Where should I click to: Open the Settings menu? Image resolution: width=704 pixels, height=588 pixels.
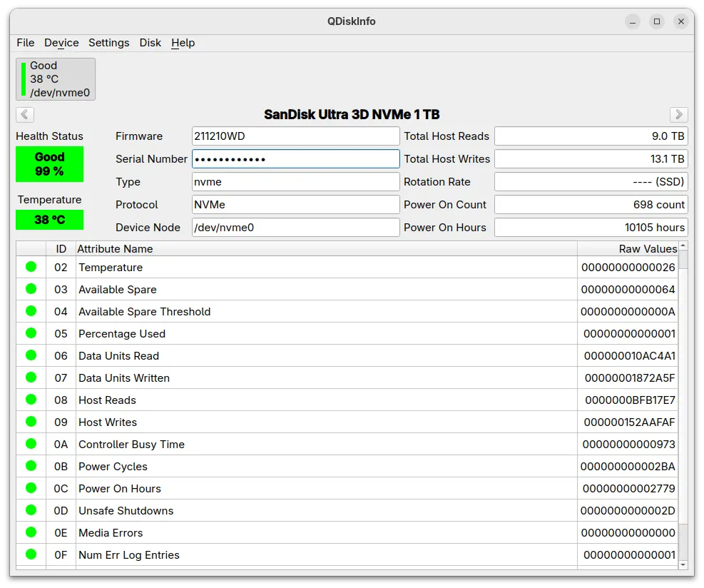point(108,43)
